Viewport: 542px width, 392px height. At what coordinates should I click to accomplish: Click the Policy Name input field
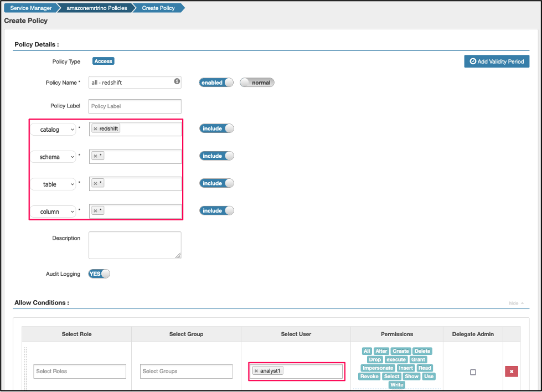(x=135, y=82)
